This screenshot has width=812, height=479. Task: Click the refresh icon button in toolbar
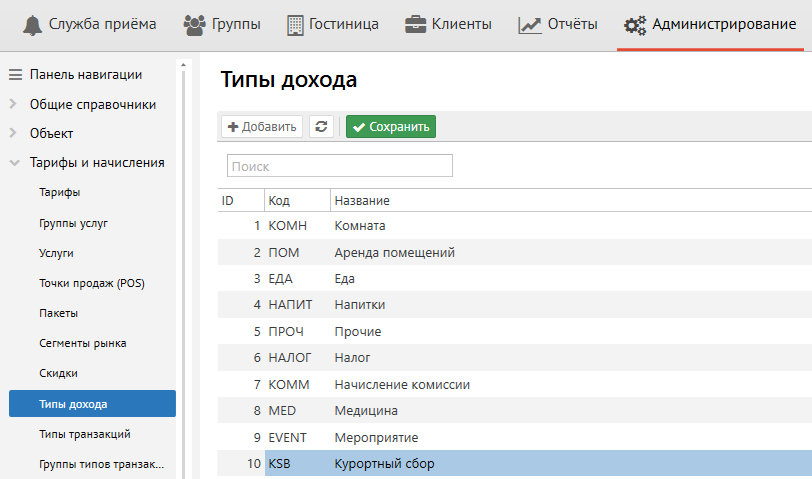tap(321, 127)
